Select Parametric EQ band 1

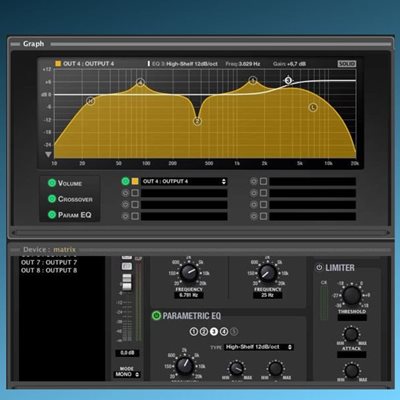[194, 331]
